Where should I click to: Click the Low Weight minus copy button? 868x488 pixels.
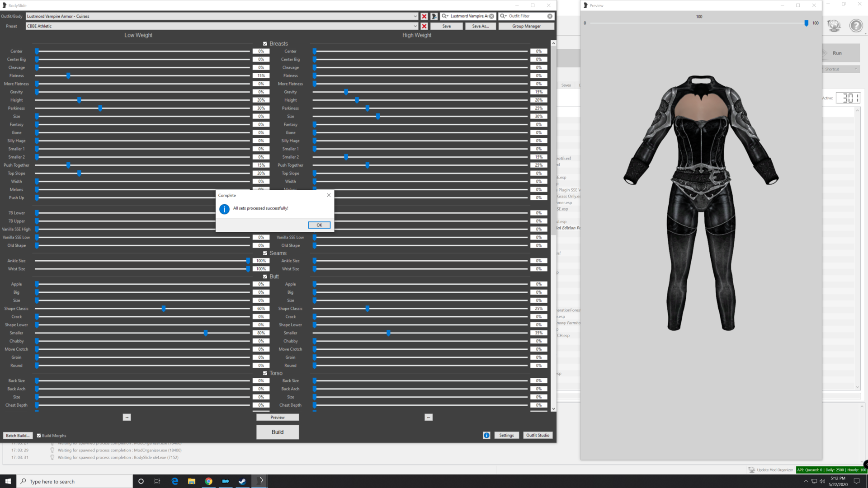tap(127, 418)
